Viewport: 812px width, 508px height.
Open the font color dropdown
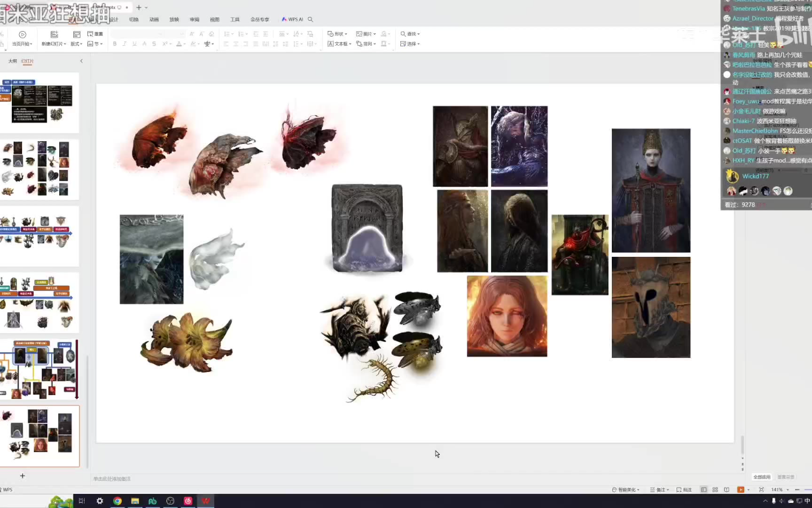[180, 44]
